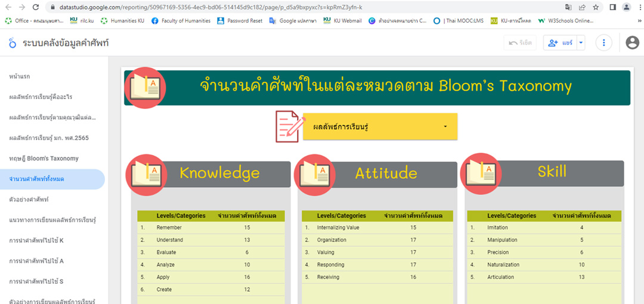
Task: Open the Google แปลภาษา bookmark
Action: tap(293, 20)
